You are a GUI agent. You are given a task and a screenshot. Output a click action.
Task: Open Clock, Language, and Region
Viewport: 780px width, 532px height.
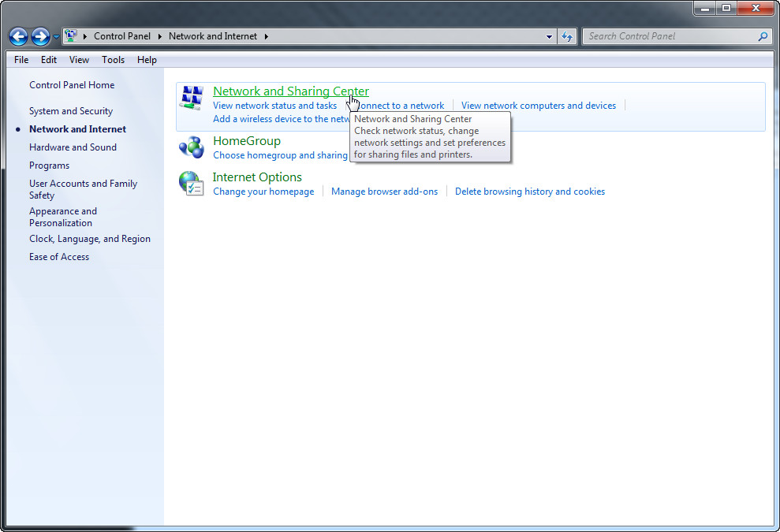coord(90,239)
